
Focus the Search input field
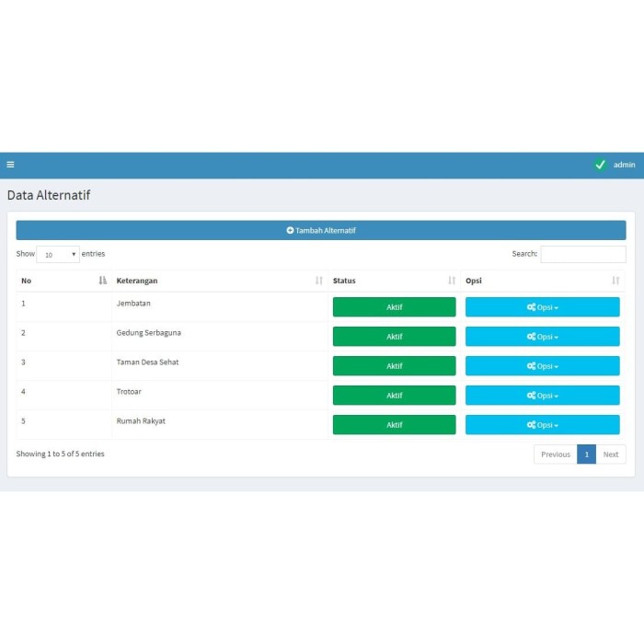[x=582, y=255]
